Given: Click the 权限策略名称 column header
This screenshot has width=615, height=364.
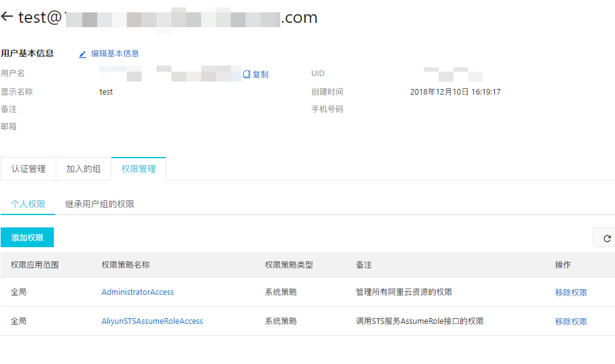Looking at the screenshot, I should click(x=126, y=265).
